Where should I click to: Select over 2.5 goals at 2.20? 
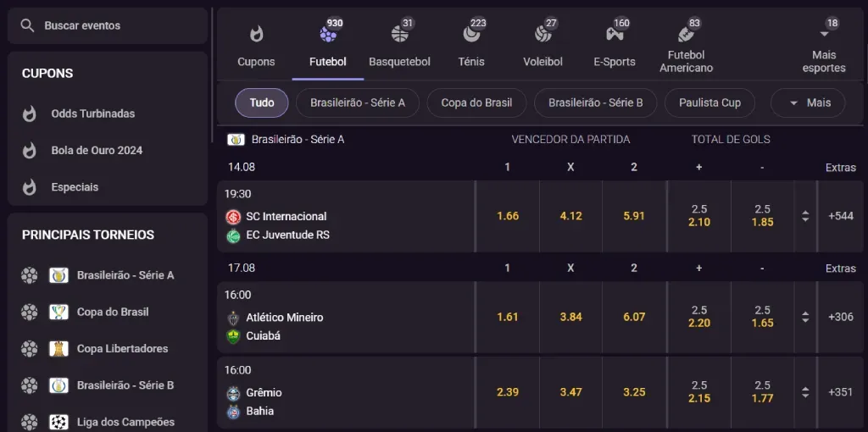699,317
